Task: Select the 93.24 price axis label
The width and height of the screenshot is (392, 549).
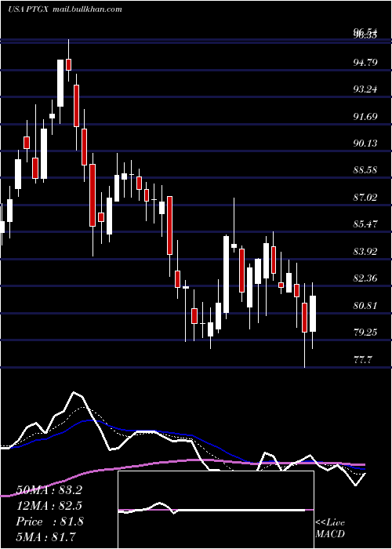Action: [x=365, y=89]
